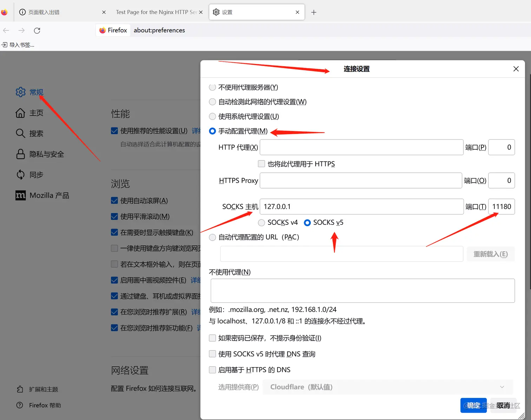Close the 连接设置 dialog
Screen dimensions: 531x420
click(x=516, y=69)
